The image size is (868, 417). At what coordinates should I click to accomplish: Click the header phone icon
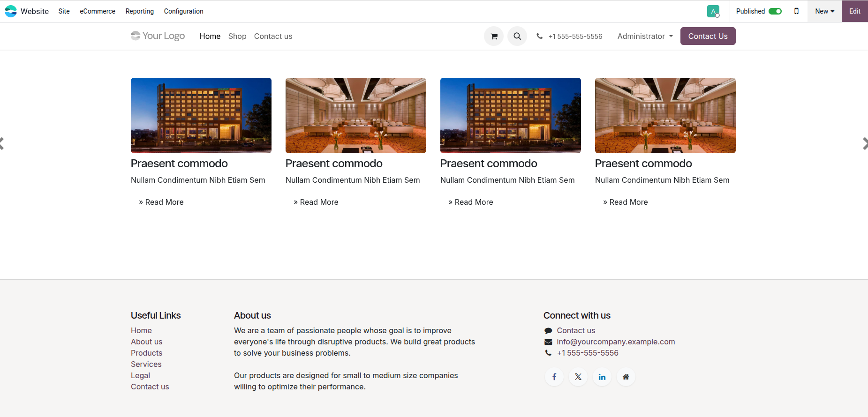click(x=540, y=36)
